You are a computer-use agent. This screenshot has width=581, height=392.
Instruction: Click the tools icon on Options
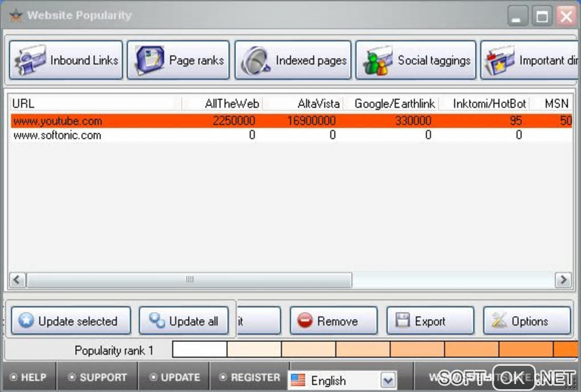click(x=499, y=320)
